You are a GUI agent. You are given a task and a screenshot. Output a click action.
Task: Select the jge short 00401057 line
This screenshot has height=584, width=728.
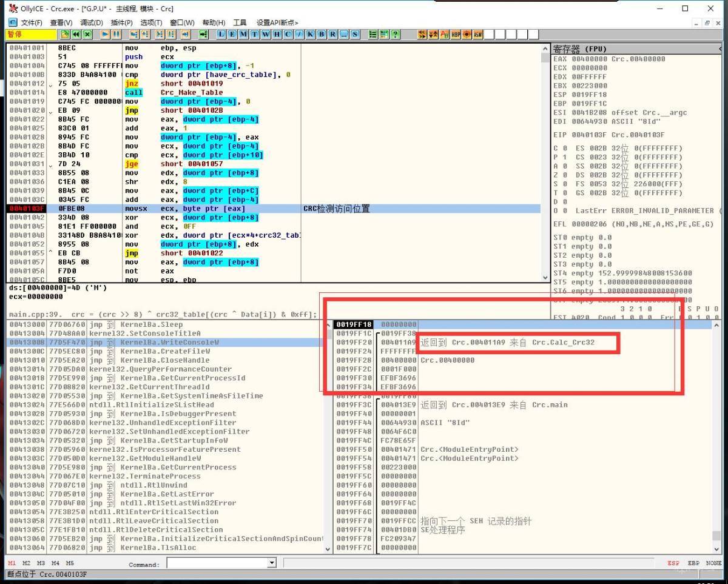click(273, 164)
